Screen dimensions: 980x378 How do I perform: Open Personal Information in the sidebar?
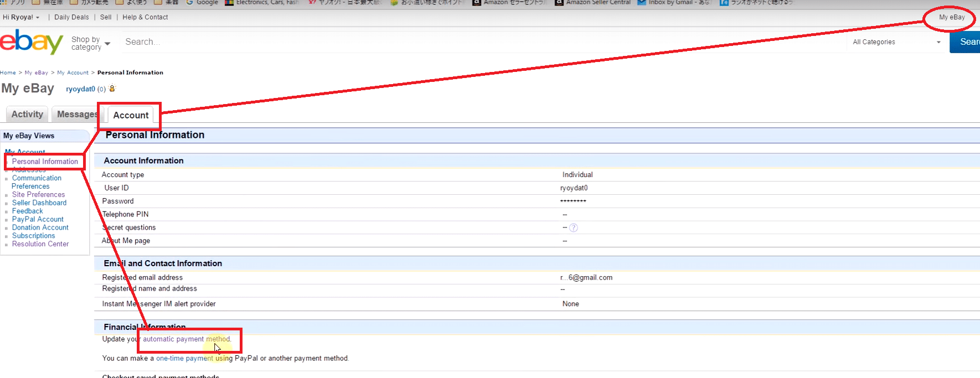pos(45,162)
